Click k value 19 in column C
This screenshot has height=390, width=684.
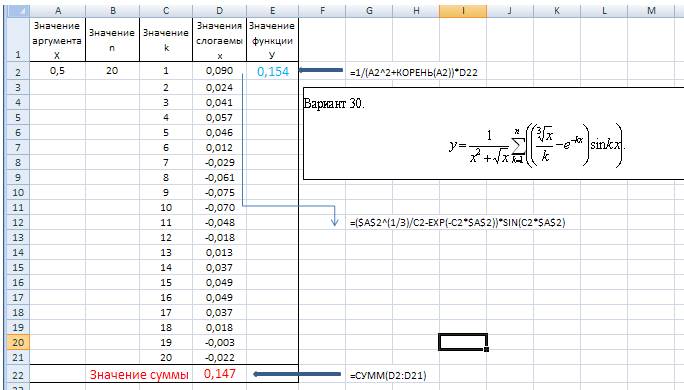coord(166,342)
